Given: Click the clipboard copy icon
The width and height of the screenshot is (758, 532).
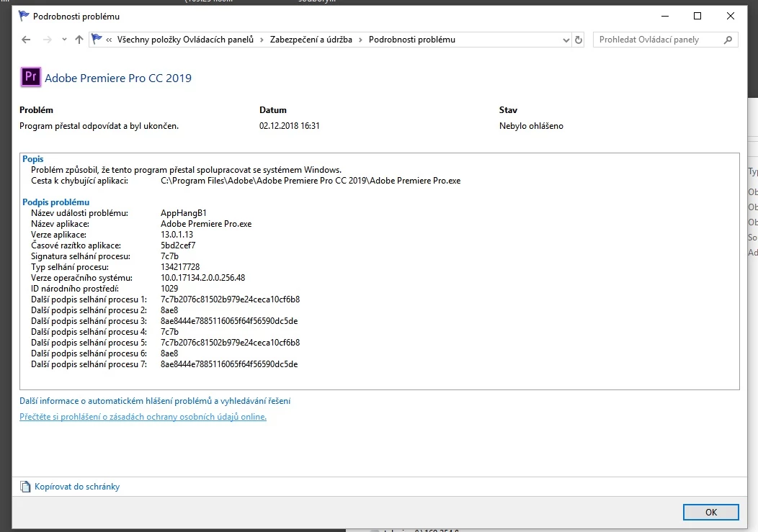Looking at the screenshot, I should (x=25, y=487).
